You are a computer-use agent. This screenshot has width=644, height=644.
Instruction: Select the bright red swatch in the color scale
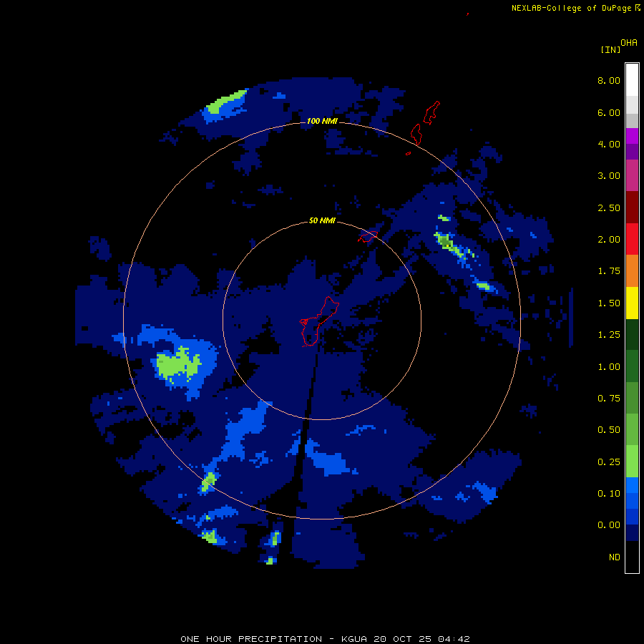tap(632, 239)
